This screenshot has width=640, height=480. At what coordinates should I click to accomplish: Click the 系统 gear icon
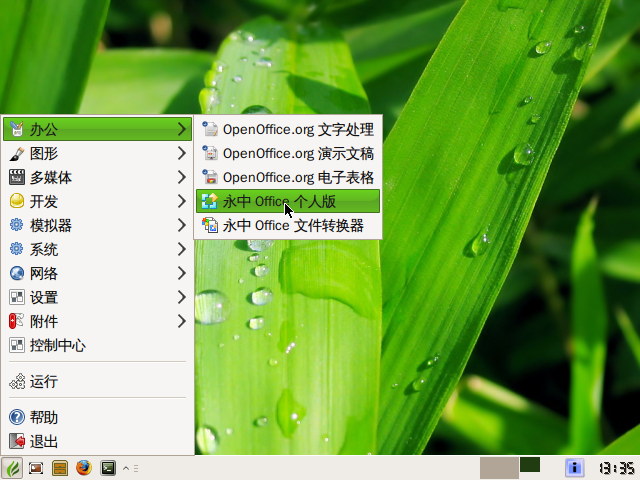coord(17,249)
